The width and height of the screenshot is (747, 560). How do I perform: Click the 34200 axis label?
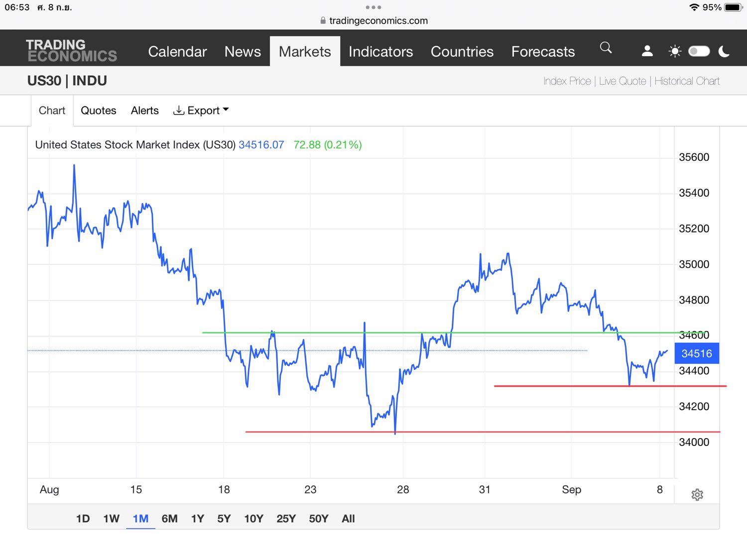(x=694, y=407)
